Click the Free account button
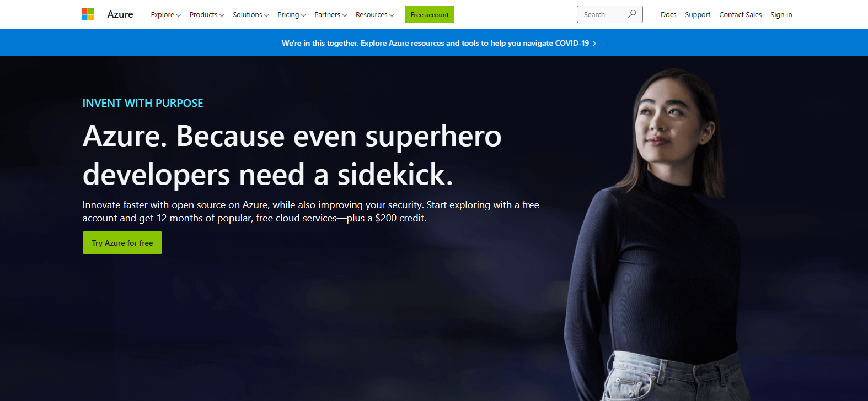Viewport: 868px width, 401px height. tap(430, 14)
